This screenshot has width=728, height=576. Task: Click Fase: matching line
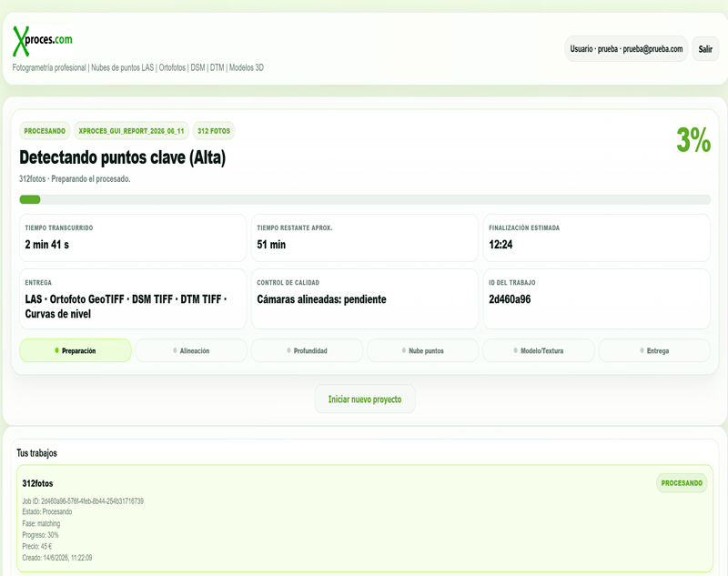pos(41,523)
